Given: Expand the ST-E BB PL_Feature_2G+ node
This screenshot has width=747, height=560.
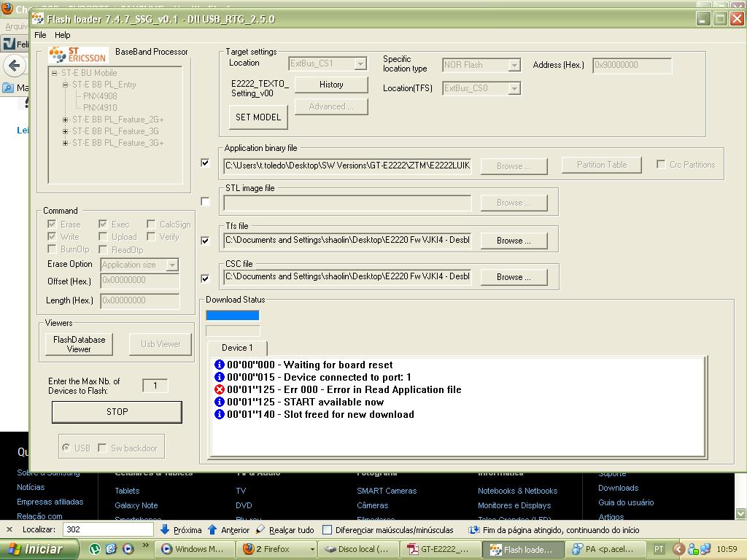Looking at the screenshot, I should click(x=65, y=120).
